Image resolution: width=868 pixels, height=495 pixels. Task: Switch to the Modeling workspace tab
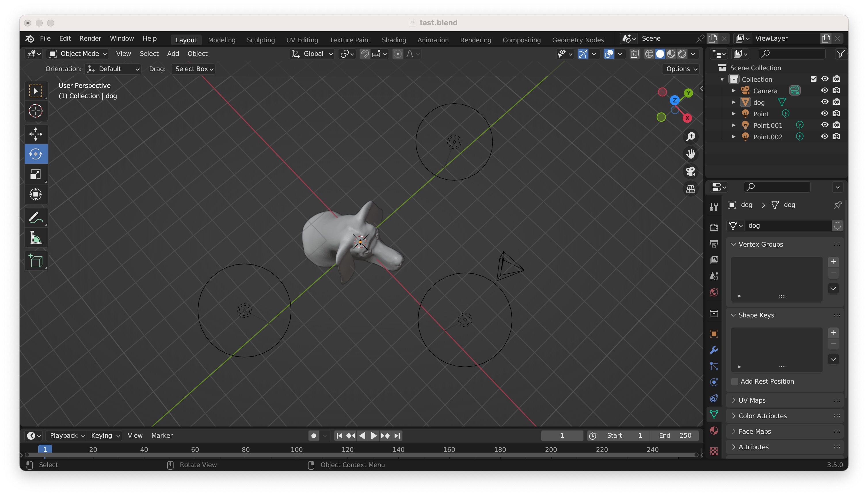[221, 40]
